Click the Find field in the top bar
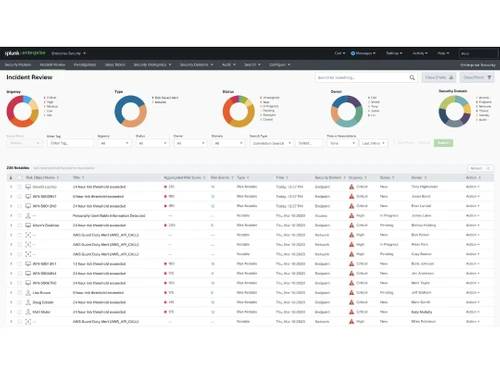Screen dimensions: 500x375 478,53
